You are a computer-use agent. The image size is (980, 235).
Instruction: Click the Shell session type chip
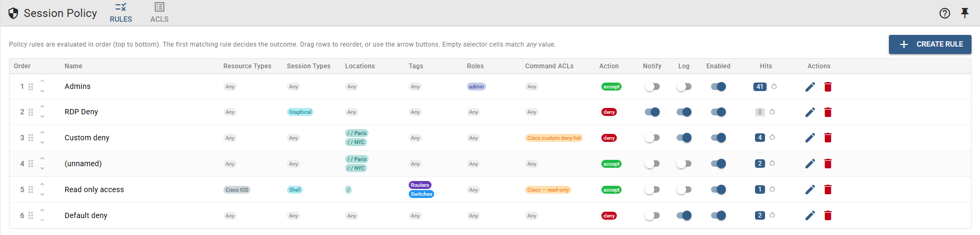(295, 189)
